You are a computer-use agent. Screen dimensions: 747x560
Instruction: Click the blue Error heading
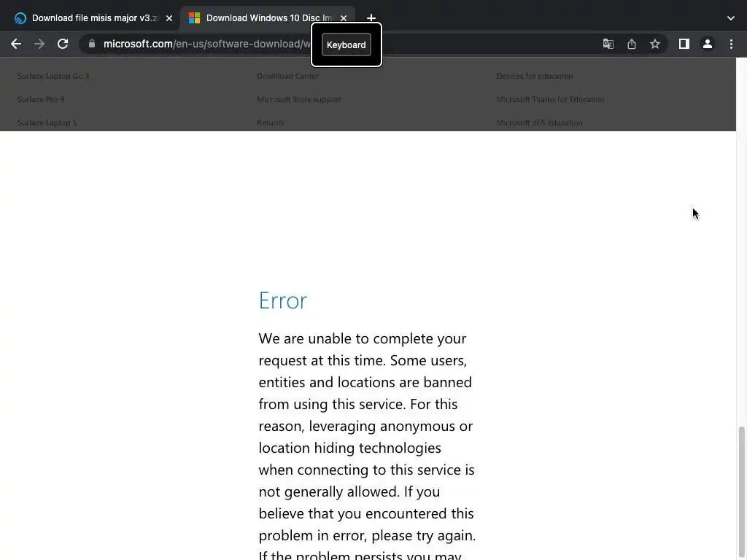pos(283,300)
